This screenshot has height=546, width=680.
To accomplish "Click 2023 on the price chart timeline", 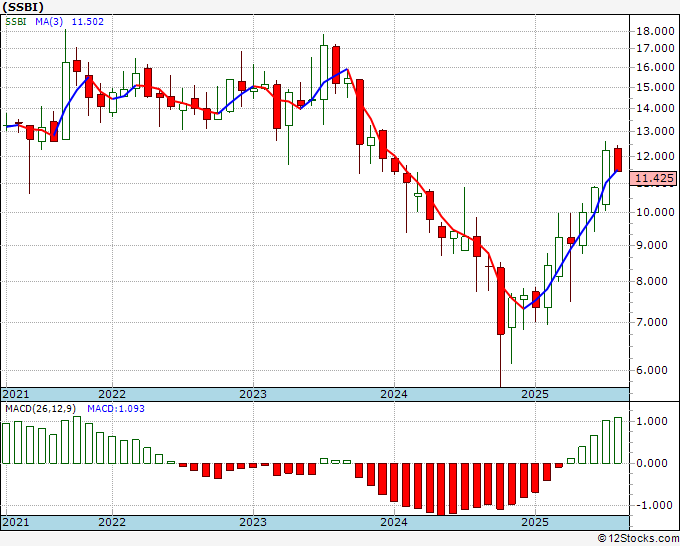I will click(x=253, y=394).
